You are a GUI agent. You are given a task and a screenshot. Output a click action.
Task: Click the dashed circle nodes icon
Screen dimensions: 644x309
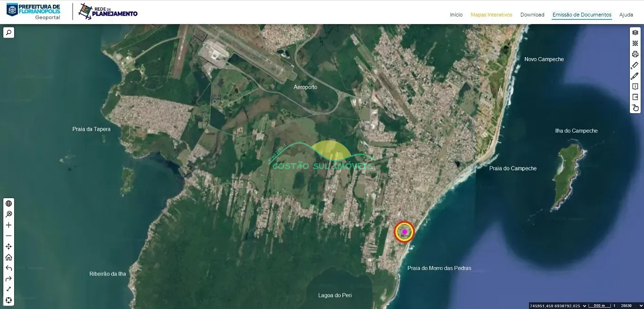(8, 301)
